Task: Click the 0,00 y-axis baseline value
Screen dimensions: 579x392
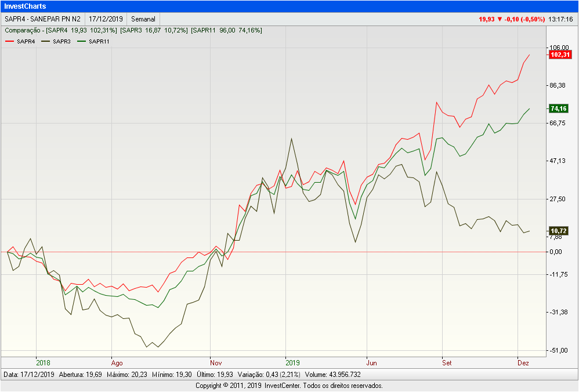Action: (x=556, y=252)
